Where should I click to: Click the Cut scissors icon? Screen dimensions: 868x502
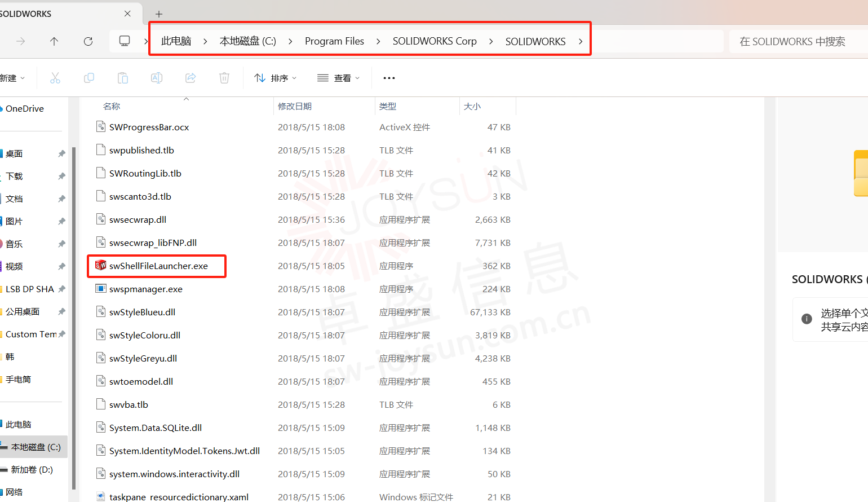(x=55, y=78)
